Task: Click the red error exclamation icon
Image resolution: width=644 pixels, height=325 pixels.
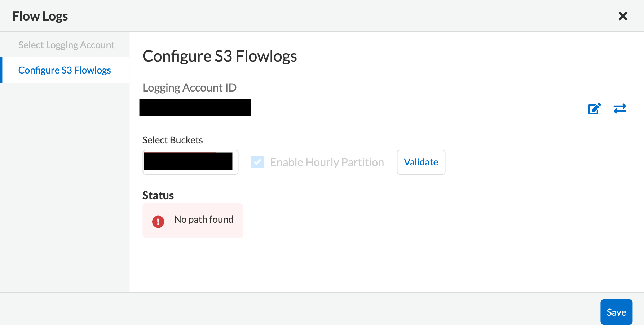Action: [x=158, y=222]
